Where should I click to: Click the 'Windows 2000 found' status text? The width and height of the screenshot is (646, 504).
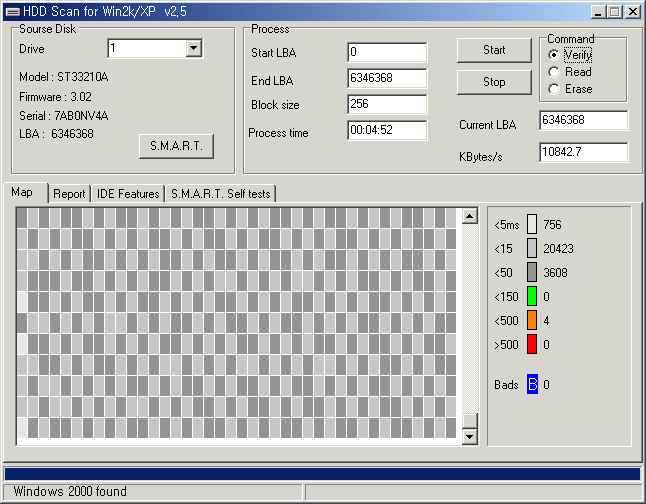(70, 491)
